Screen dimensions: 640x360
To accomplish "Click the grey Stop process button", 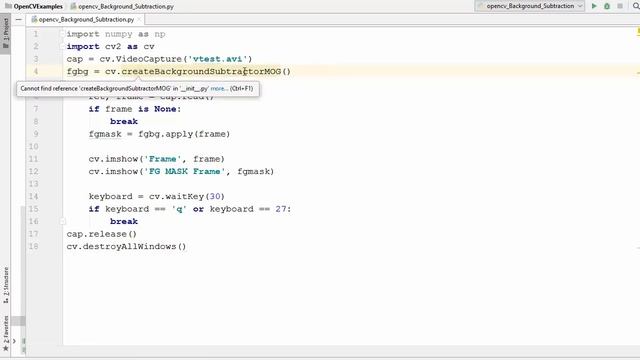I will [x=620, y=6].
